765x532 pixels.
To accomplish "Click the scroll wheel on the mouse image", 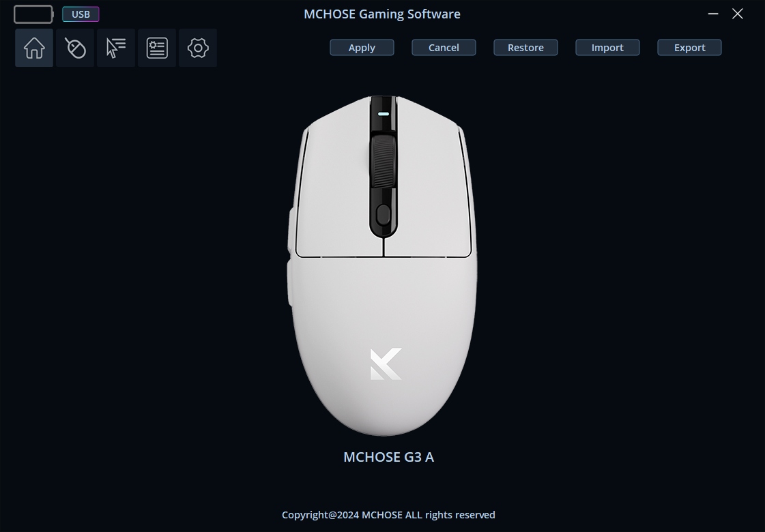I will [x=384, y=162].
